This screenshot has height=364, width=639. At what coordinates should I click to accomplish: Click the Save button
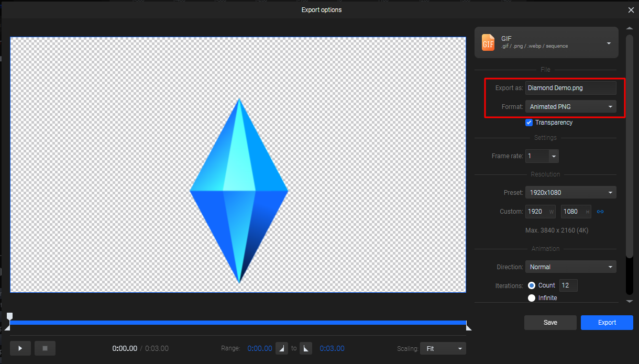point(550,323)
